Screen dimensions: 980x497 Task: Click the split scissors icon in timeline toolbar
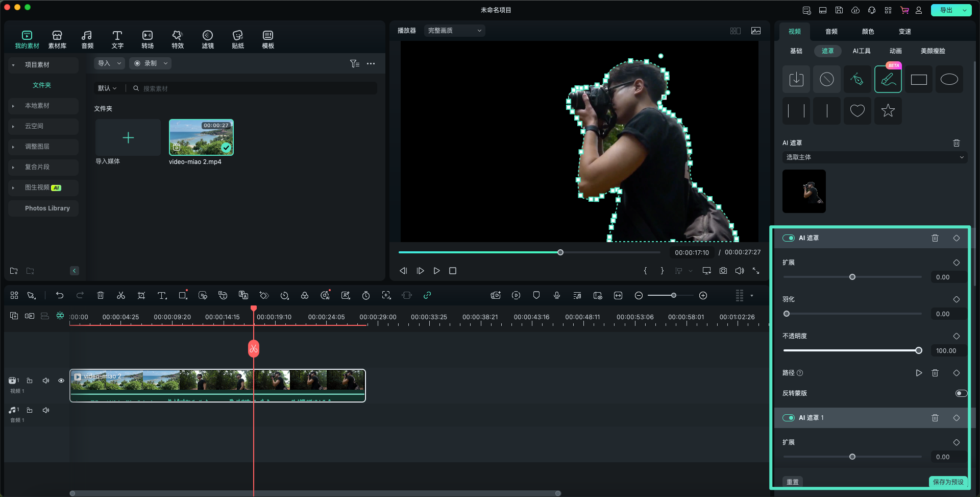(121, 295)
